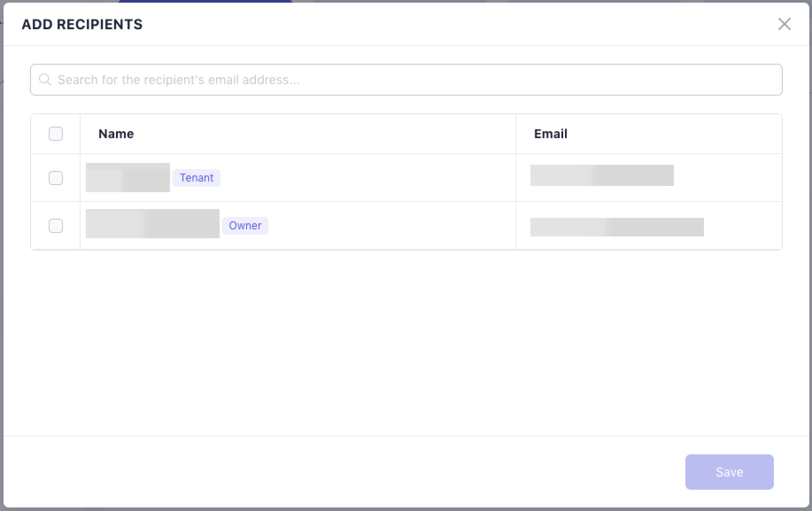Toggle the select-all checkbox in header
This screenshot has height=511, width=812.
click(x=56, y=134)
